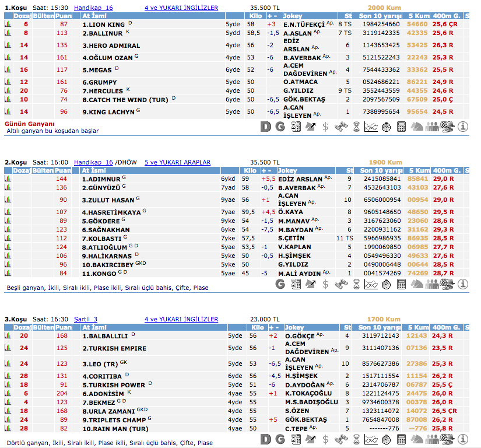Open the line graph icon in race 2

tap(371, 284)
